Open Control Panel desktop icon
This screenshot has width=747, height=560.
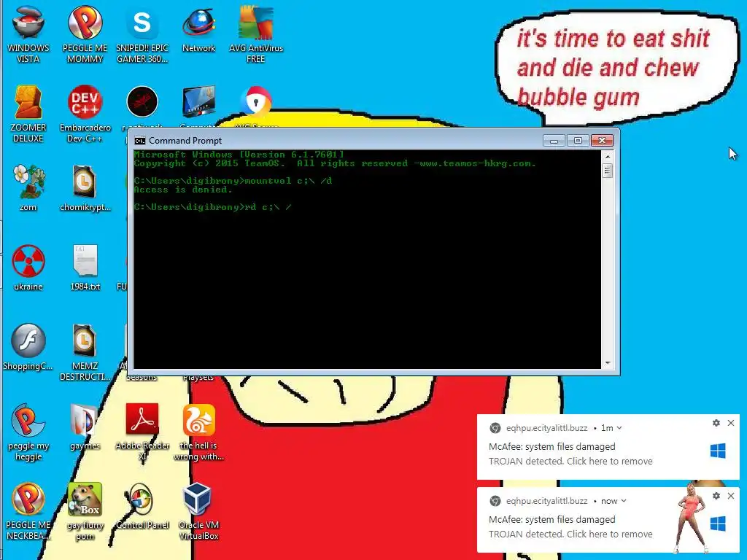pyautogui.click(x=142, y=507)
